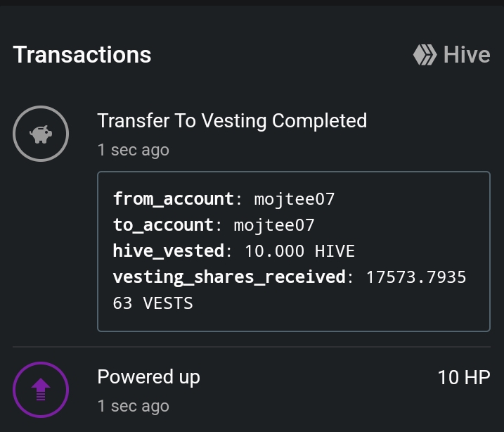Select the vesting_shares_received VESTS value
The image size is (504, 432).
coord(290,290)
